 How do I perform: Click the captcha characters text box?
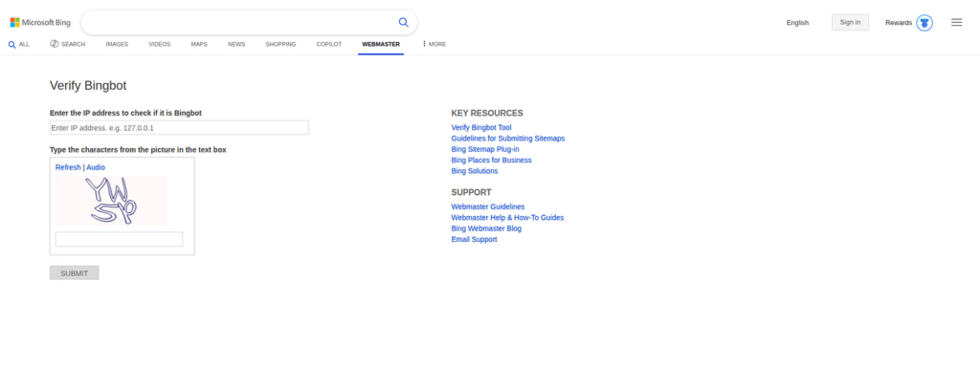(119, 239)
